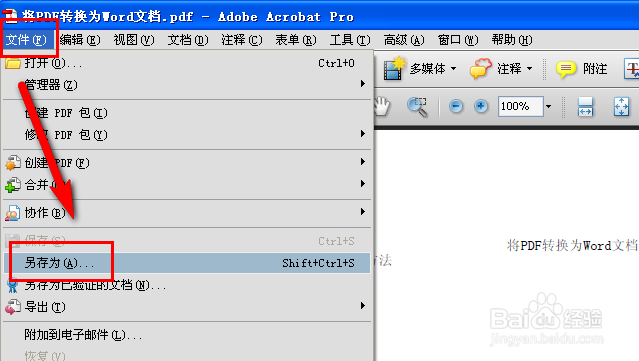639x361 pixels.
Task: Choose 另存为已验证的文档(N)... entry
Action: (x=187, y=285)
